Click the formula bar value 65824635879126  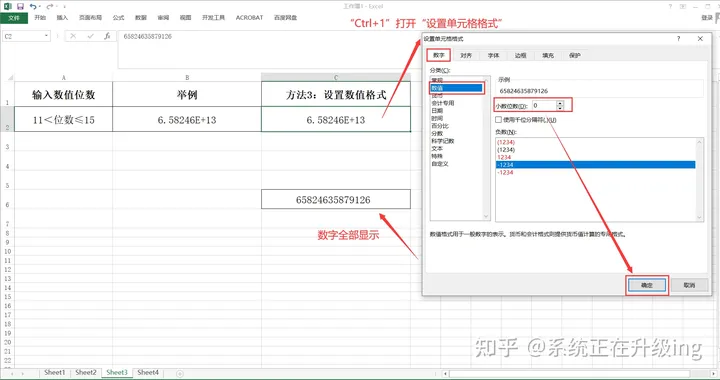(x=147, y=36)
